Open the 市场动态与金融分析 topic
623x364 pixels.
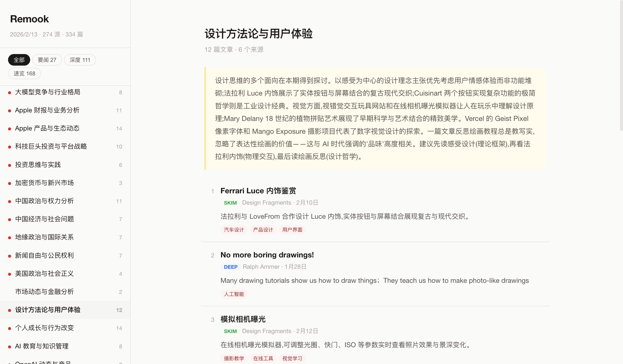pos(44,292)
